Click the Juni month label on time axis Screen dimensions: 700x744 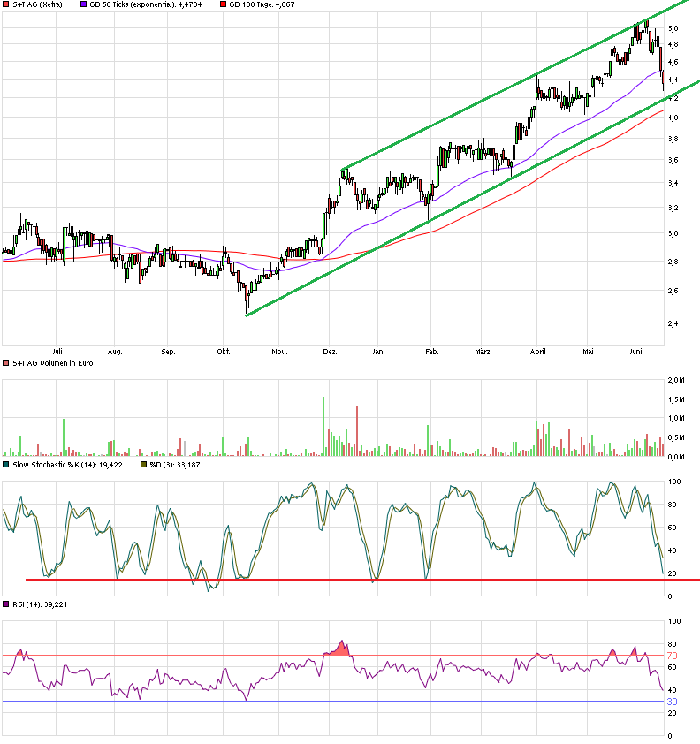[x=636, y=352]
